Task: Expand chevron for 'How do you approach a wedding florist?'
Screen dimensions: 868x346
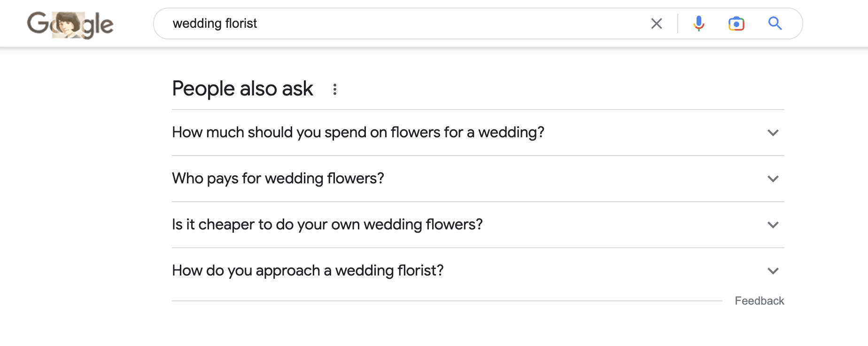Action: [x=773, y=271]
